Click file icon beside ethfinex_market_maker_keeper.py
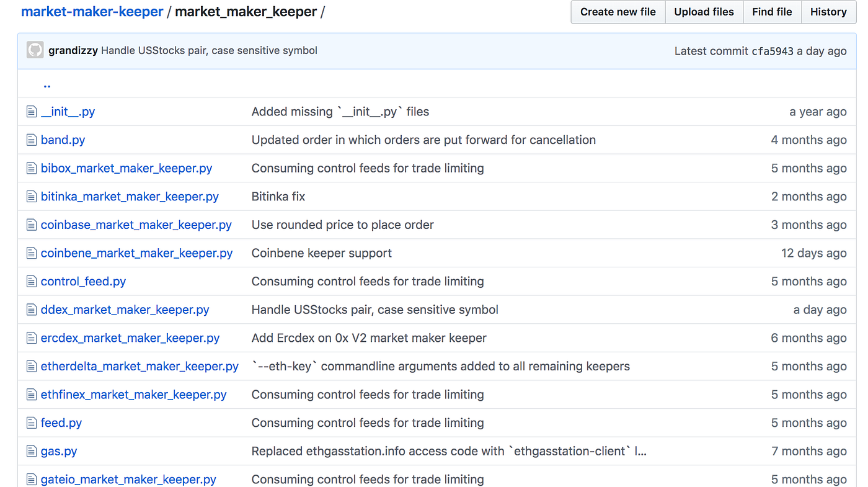Screen dimensions: 868x487 [x=32, y=395]
